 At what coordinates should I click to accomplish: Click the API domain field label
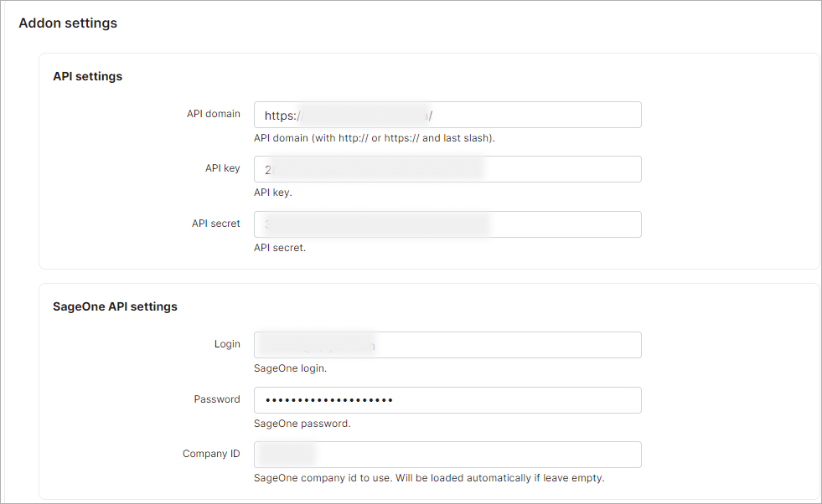point(214,113)
